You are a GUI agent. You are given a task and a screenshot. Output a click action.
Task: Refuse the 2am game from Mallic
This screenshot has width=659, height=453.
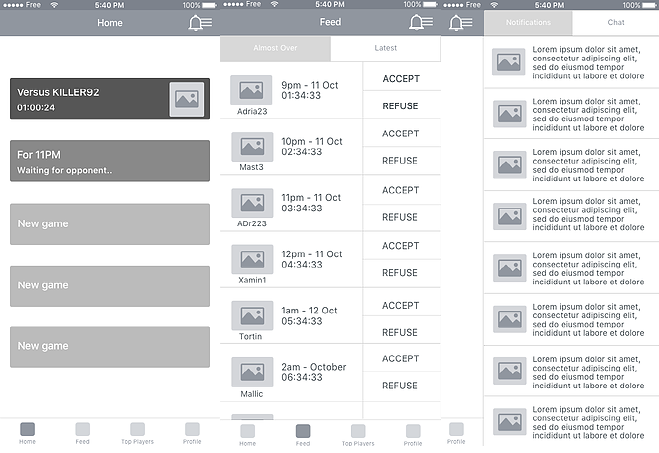pos(401,385)
